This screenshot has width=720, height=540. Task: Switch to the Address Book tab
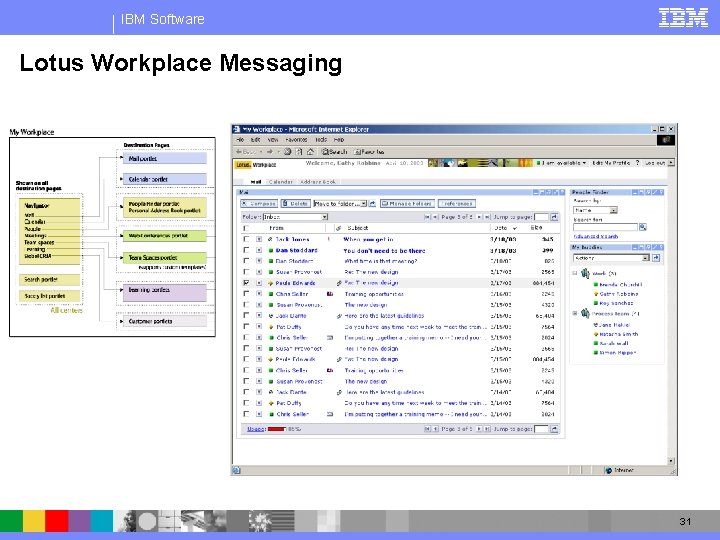tap(318, 182)
